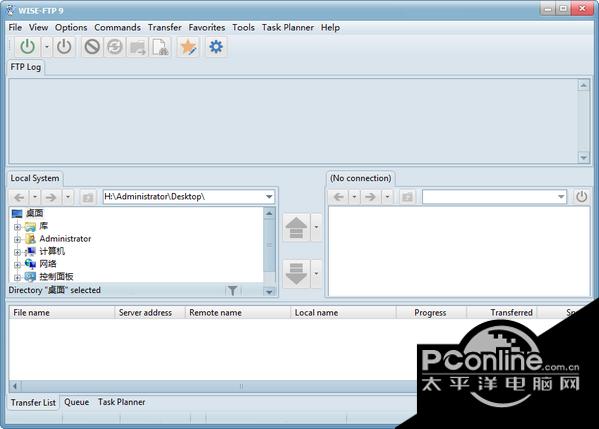The image size is (599, 429).
Task: Click remote panel Forward arrow
Action: pyautogui.click(x=370, y=197)
